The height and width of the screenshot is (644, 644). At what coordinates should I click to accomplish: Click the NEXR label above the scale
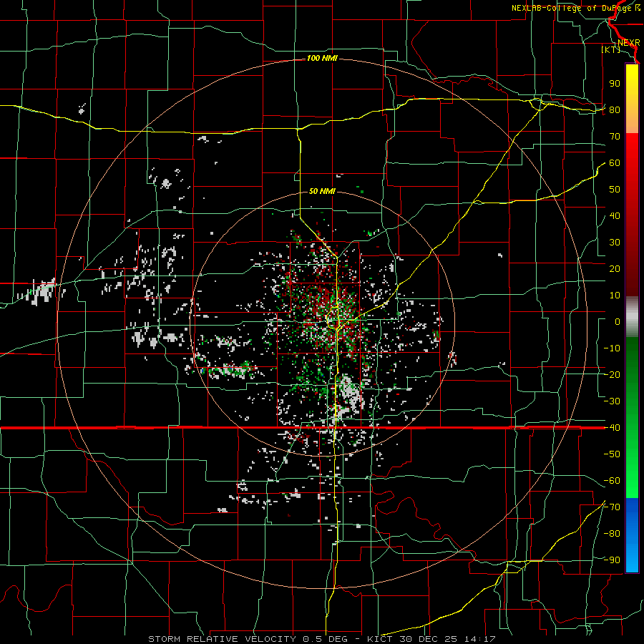pos(629,43)
